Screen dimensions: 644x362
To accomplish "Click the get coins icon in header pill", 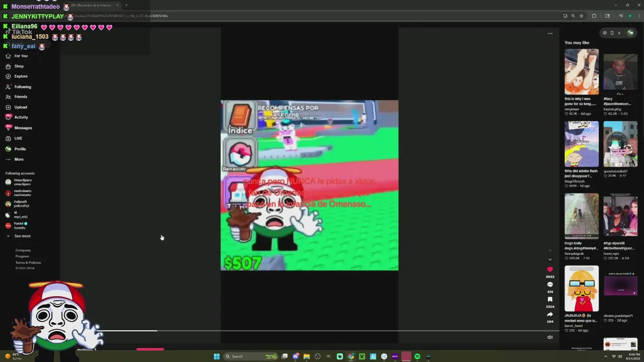I will point(605,33).
